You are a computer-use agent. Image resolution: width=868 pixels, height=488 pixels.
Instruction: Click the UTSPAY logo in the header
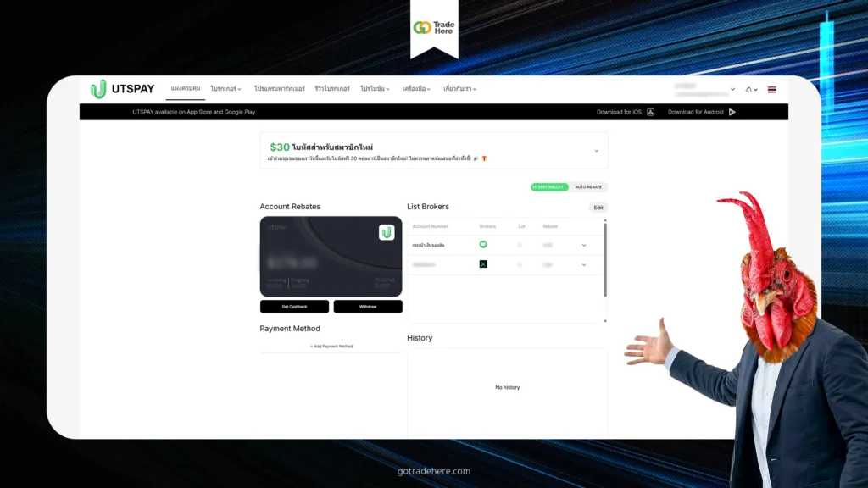click(122, 89)
